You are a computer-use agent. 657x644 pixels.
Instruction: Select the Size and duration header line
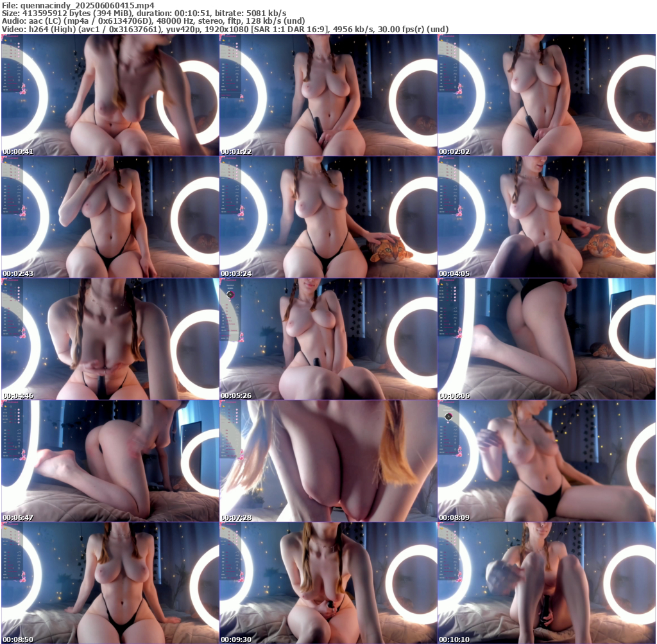[144, 13]
